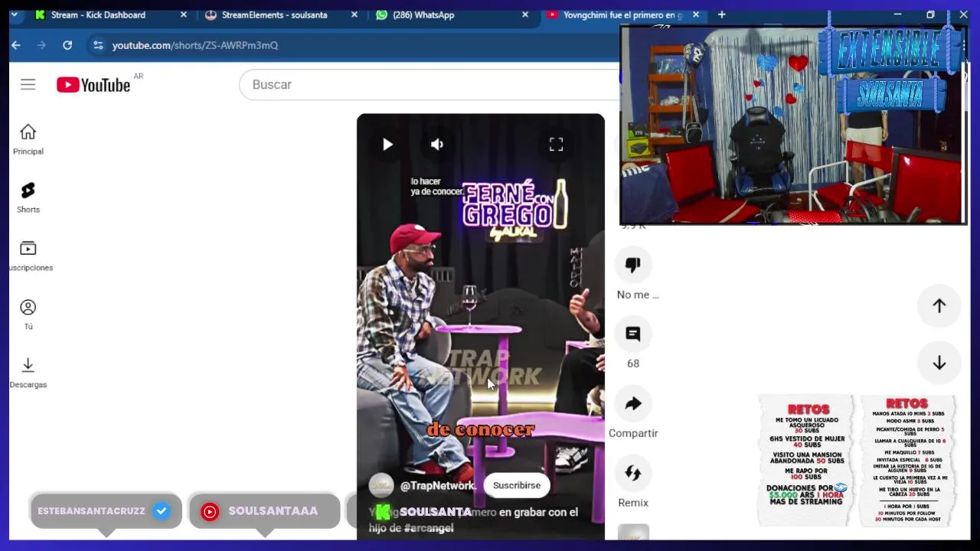Image resolution: width=980 pixels, height=551 pixels.
Task: Open Descargas from the sidebar
Action: click(28, 373)
